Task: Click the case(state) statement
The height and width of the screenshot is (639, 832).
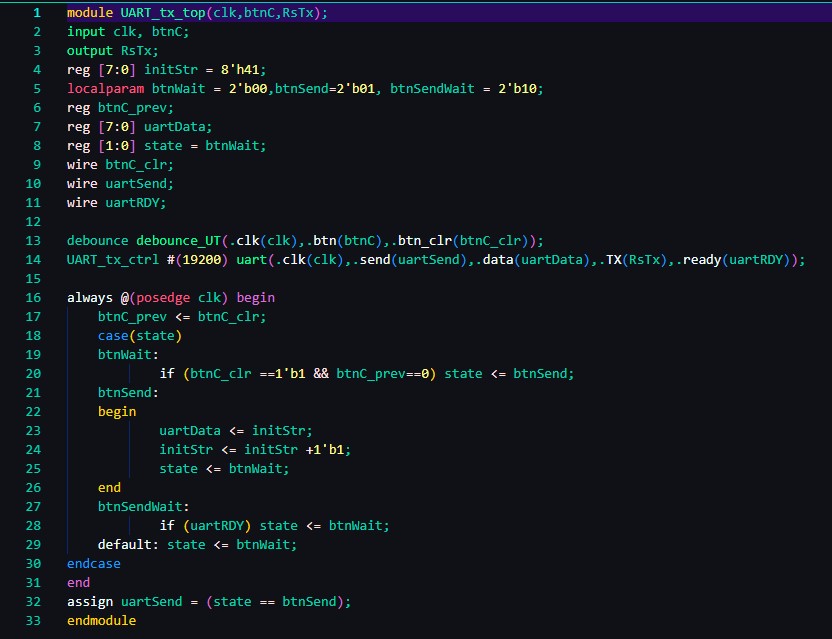Action: [140, 336]
